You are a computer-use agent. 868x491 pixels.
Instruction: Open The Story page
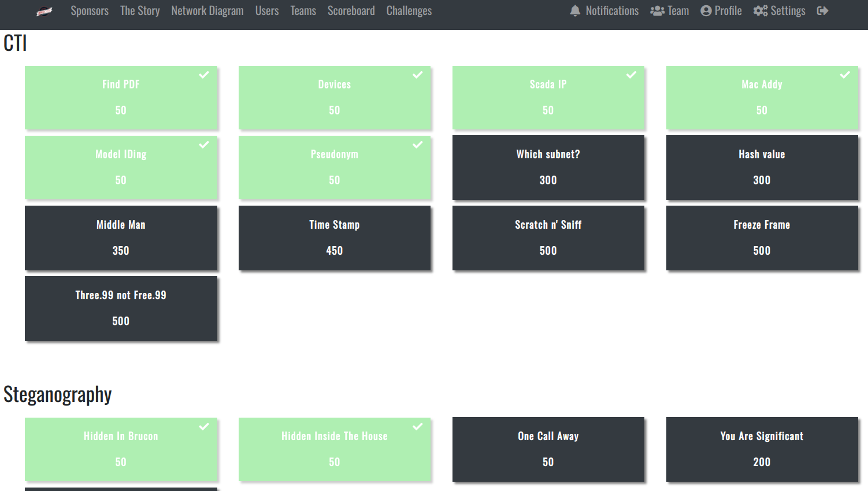click(140, 10)
